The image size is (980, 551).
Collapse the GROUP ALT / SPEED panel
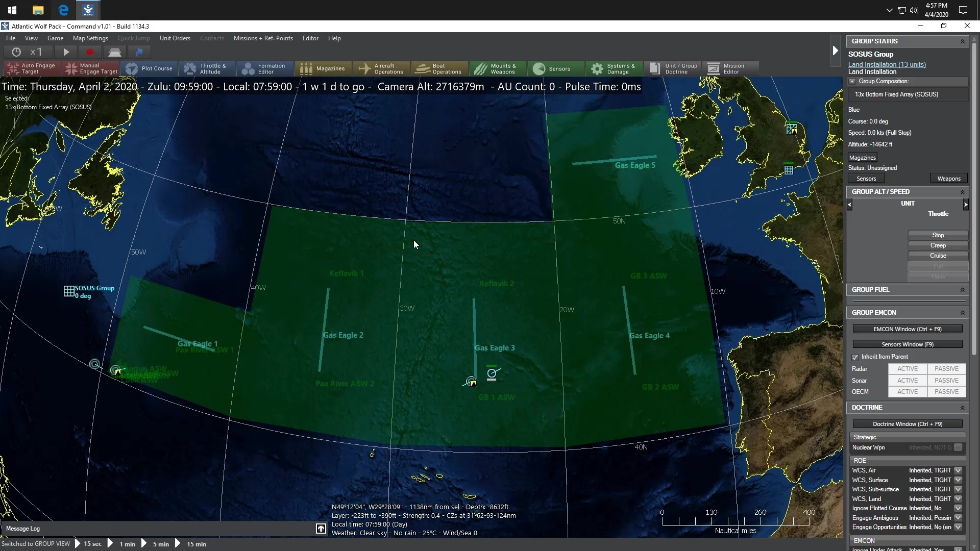click(x=963, y=192)
